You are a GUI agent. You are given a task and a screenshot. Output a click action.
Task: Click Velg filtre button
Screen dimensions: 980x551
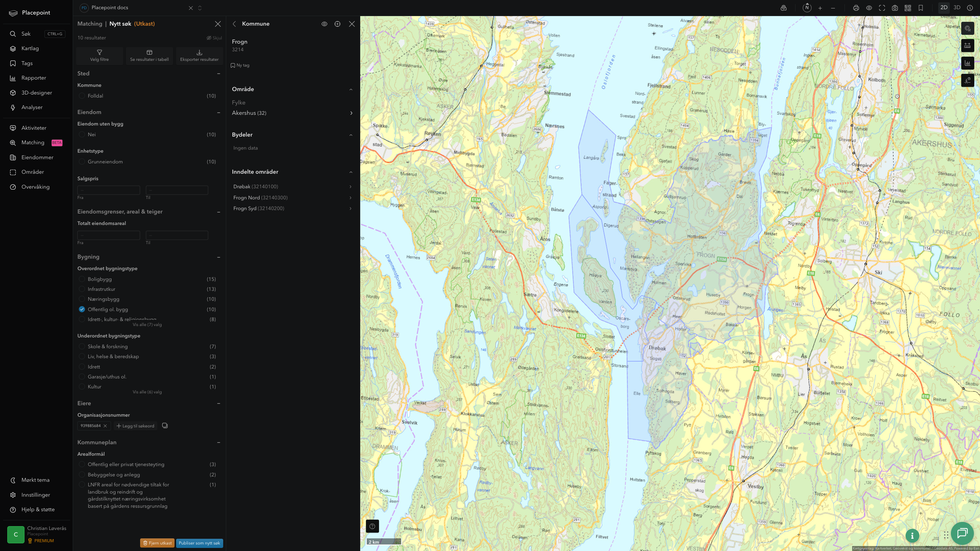(100, 55)
